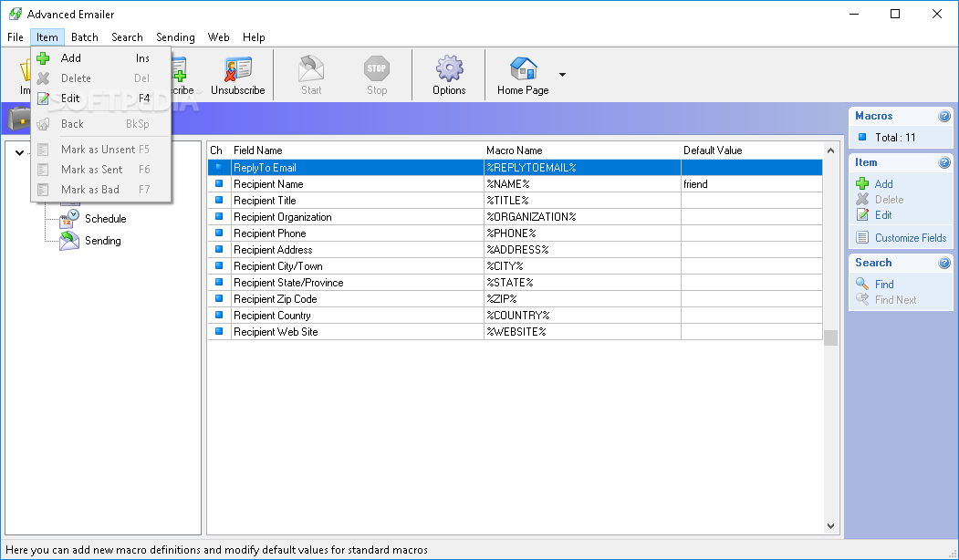Choose Delete in the Item menu
This screenshot has width=959, height=560.
101,78
